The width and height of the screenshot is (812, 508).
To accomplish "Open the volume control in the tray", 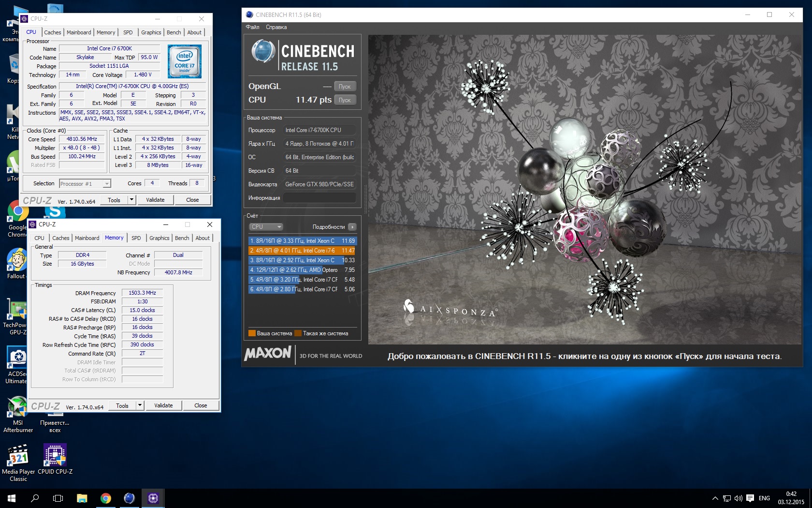I will pos(738,498).
